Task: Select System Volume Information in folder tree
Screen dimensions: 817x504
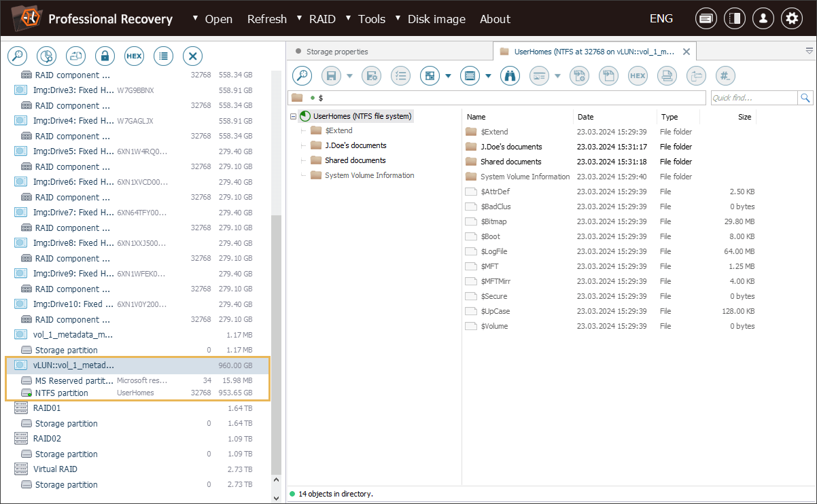Action: [x=369, y=175]
